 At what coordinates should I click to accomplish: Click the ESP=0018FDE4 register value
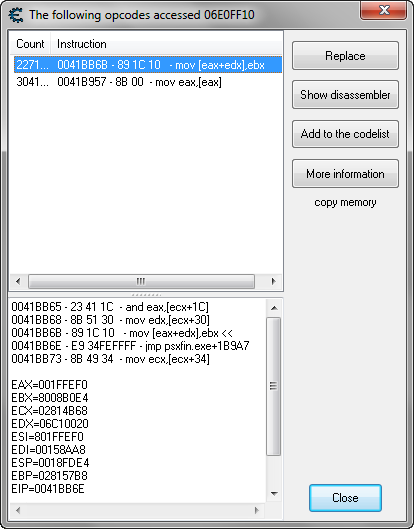coord(50,463)
